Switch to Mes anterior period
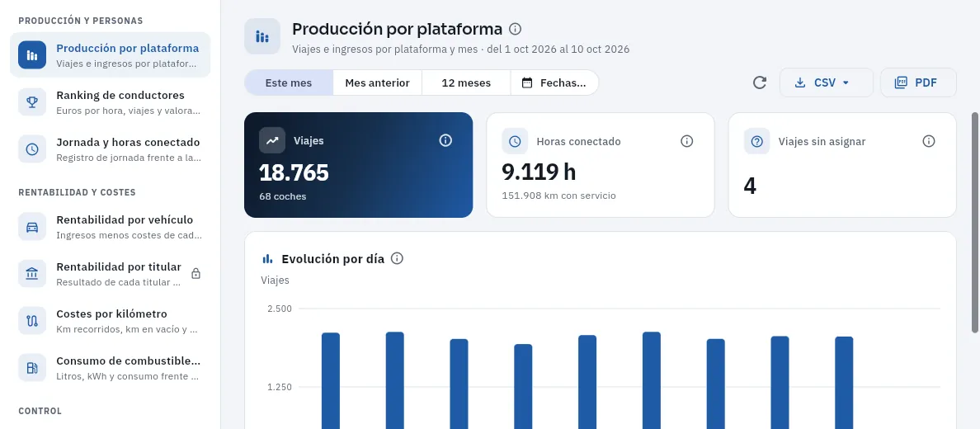980x429 pixels. click(x=378, y=82)
